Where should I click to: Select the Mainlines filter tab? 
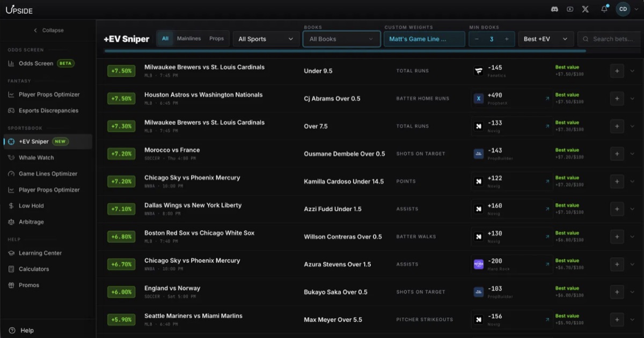[x=189, y=39]
